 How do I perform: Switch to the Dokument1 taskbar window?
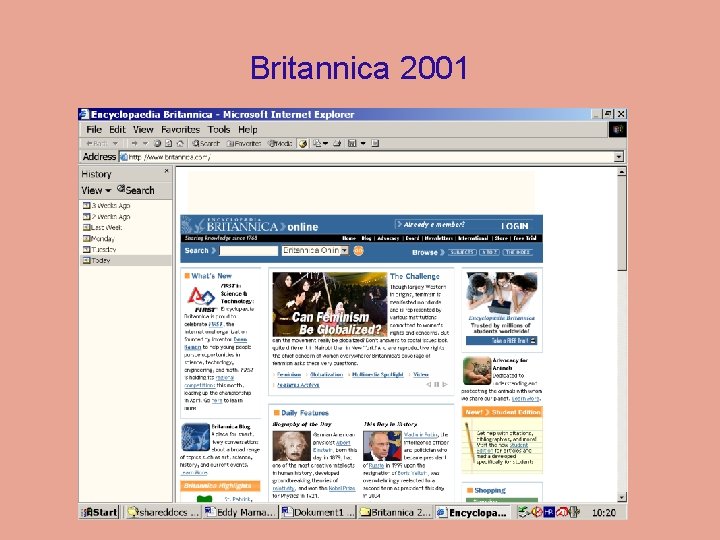pos(318,512)
